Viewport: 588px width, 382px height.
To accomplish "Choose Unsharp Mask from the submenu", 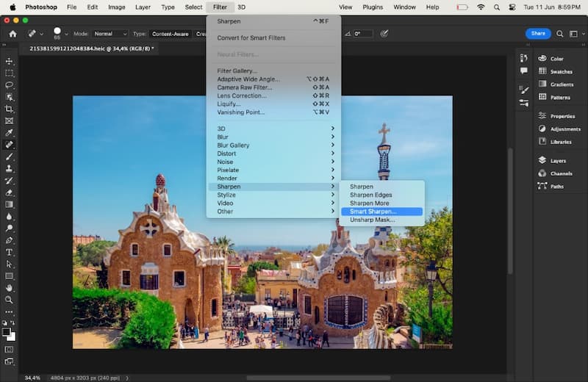I will pos(381,220).
